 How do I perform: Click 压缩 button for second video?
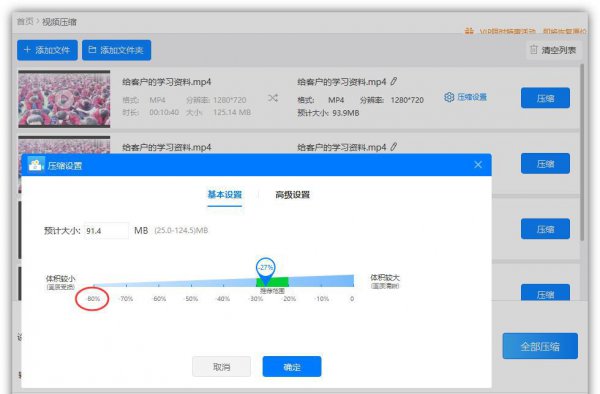(545, 164)
